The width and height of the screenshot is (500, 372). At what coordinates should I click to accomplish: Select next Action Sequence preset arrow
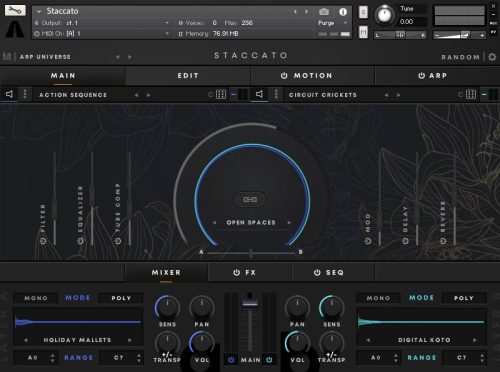[149, 95]
